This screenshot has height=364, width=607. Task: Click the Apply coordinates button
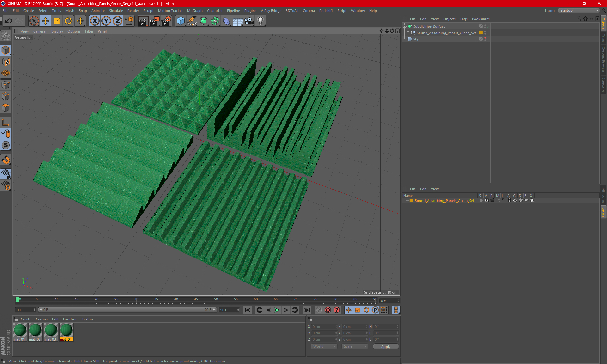pyautogui.click(x=386, y=347)
